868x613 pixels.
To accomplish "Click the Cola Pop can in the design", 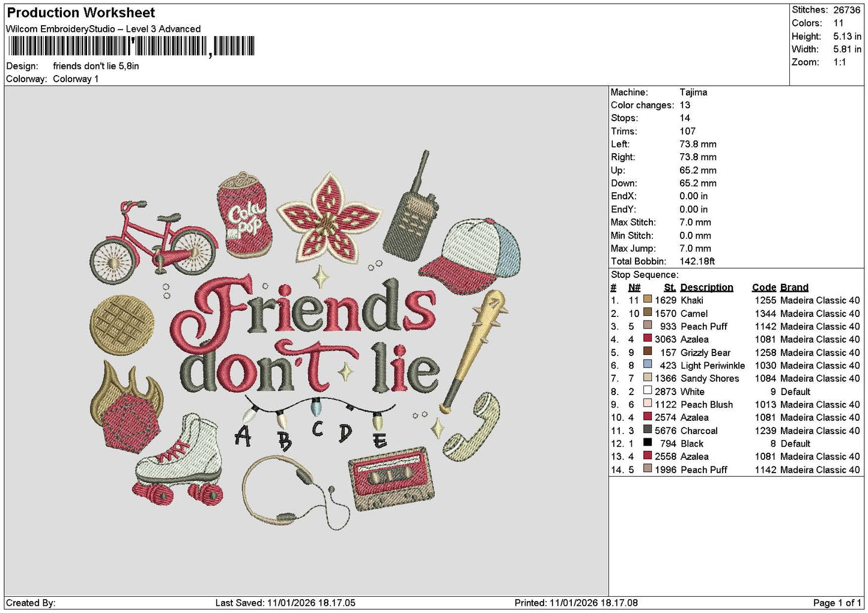I will [244, 214].
